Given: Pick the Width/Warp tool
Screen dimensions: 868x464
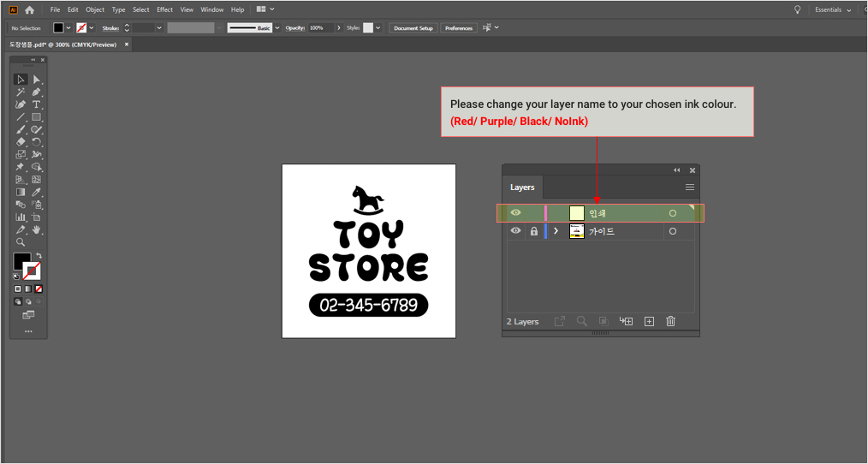Looking at the screenshot, I should 37,154.
